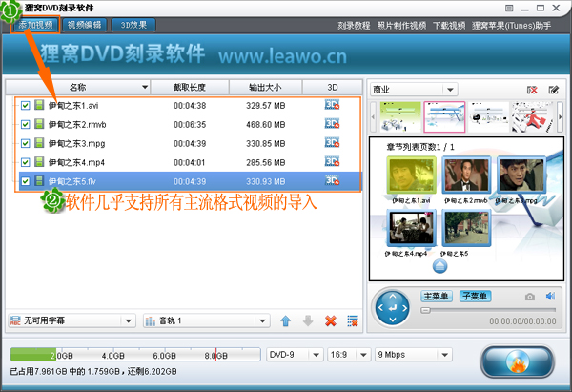Uncheck the 伊甸之东5.flv checkbox
The height and width of the screenshot is (392, 572).
25,181
